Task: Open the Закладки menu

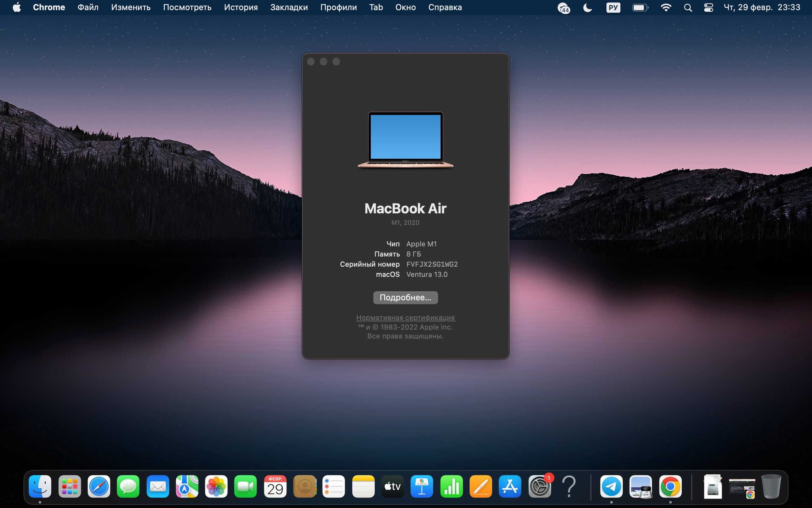Action: click(x=289, y=7)
